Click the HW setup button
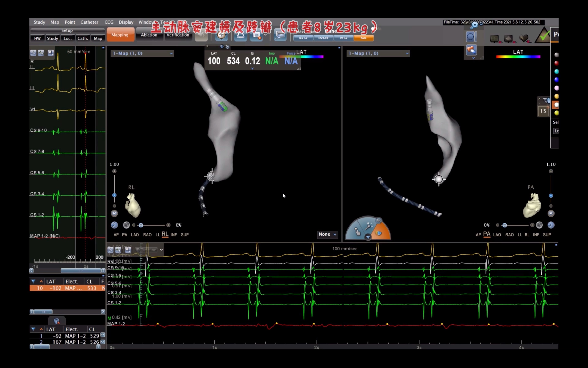This screenshot has width=588, height=368. [x=37, y=38]
